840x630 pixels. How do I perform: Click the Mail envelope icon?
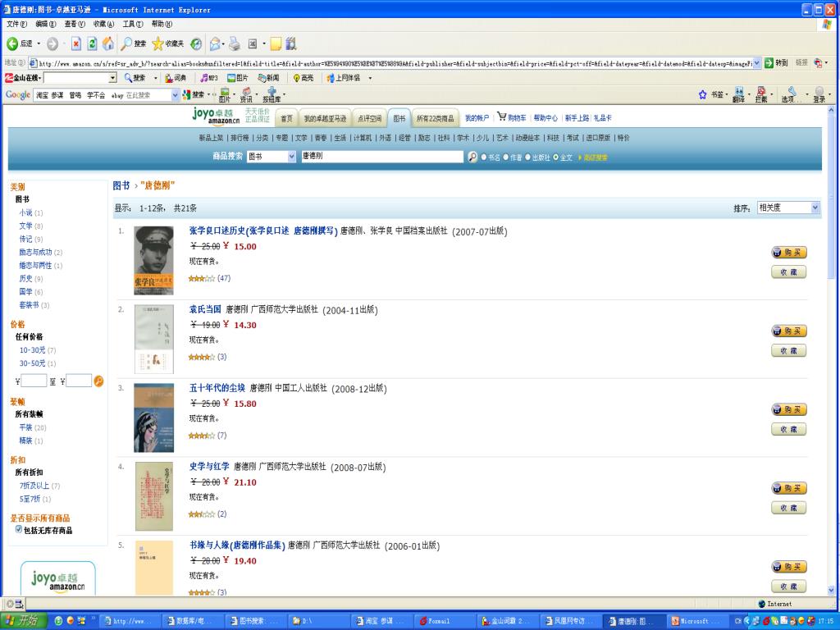tap(215, 44)
